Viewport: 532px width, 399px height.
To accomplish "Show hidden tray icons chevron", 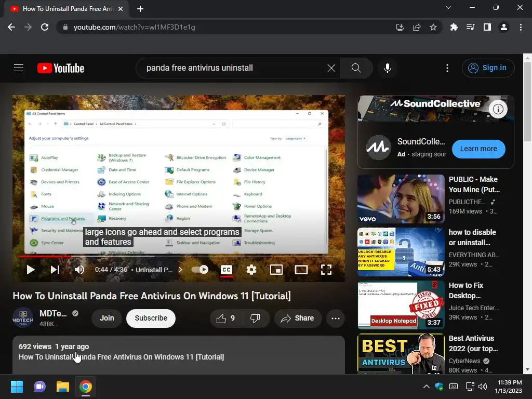I will (x=427, y=387).
